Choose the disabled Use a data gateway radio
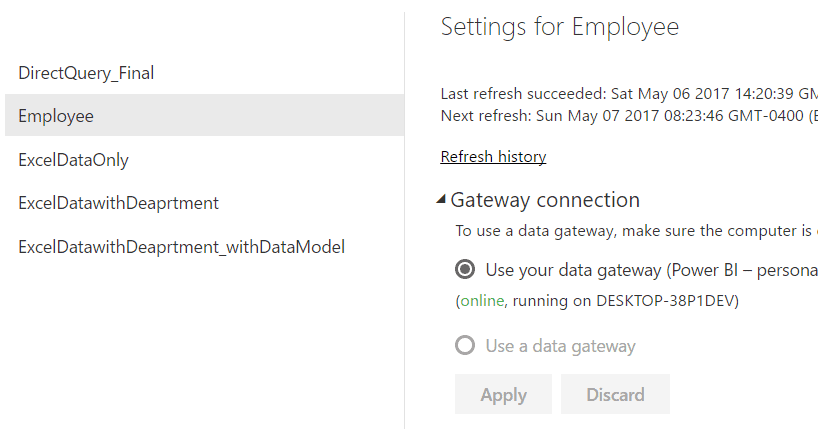The height and width of the screenshot is (429, 818). [465, 345]
